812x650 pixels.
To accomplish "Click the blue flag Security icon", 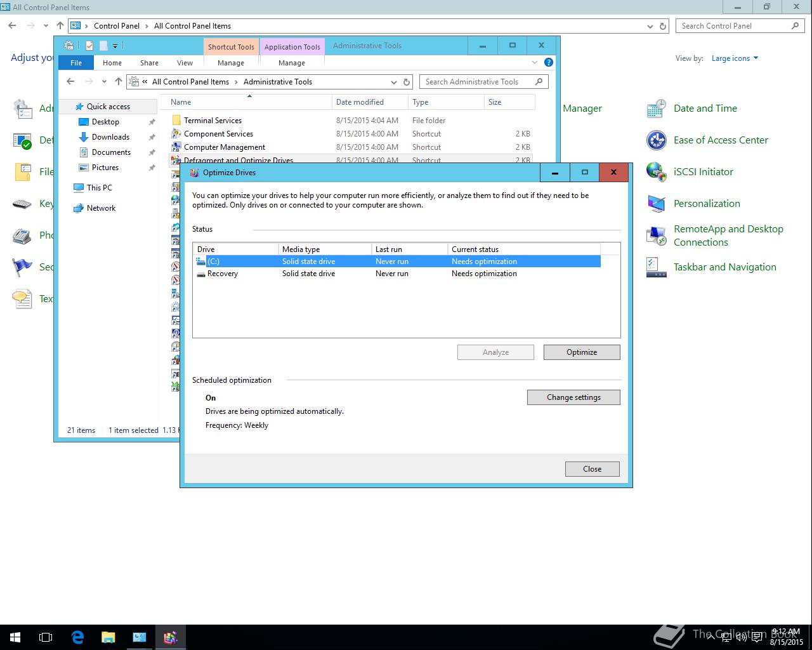I will [x=22, y=267].
